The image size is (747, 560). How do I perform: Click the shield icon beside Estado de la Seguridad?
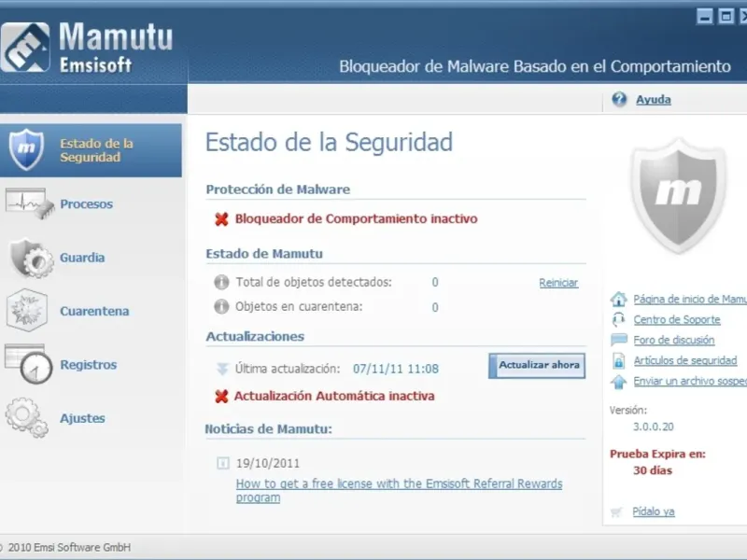coord(27,149)
